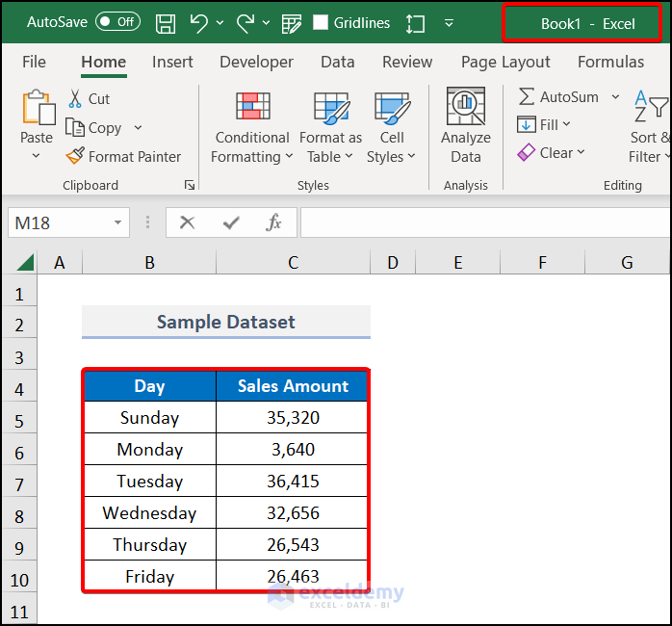Activate the Format Painter tool
The height and width of the screenshot is (626, 672).
pyautogui.click(x=122, y=156)
